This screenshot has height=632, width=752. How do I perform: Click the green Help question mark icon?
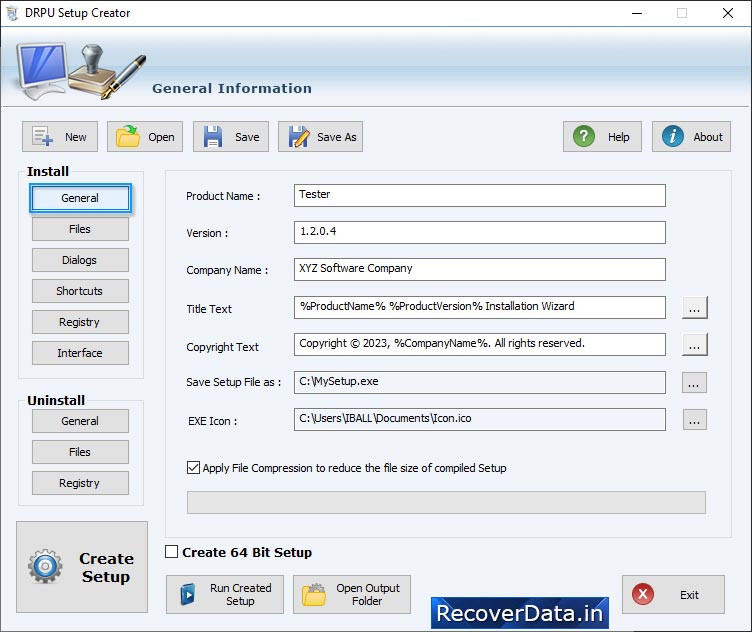point(584,137)
